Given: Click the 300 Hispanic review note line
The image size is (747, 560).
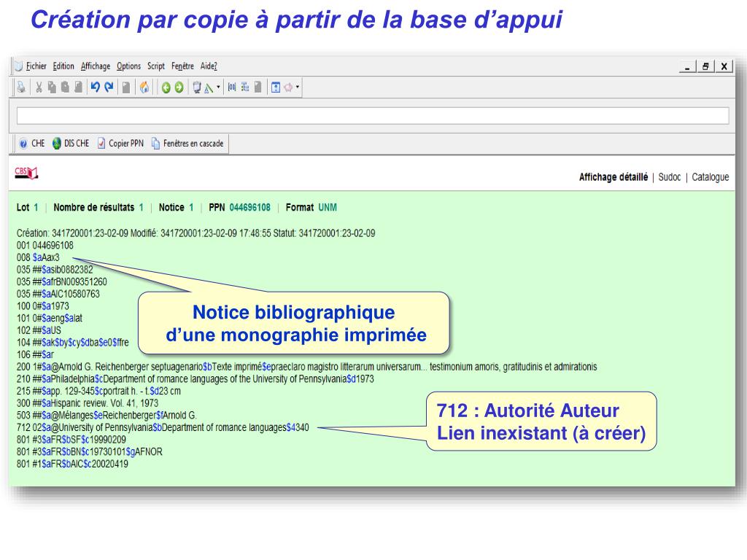Looking at the screenshot, I should click(x=88, y=403).
